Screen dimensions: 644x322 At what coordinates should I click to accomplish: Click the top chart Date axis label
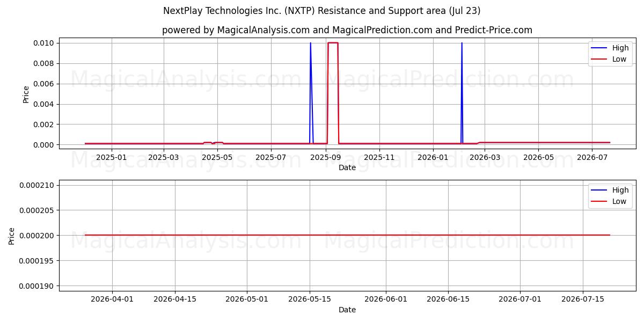[347, 168]
